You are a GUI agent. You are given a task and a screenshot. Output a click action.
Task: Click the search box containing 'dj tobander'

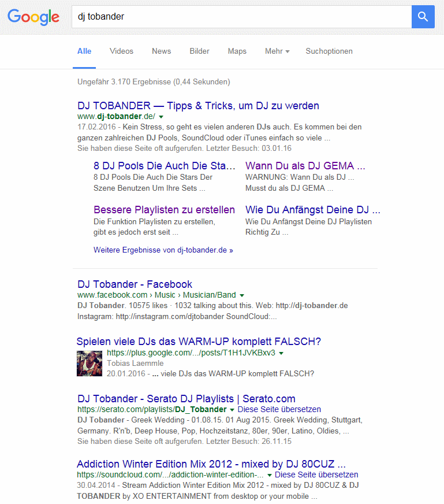pos(242,17)
